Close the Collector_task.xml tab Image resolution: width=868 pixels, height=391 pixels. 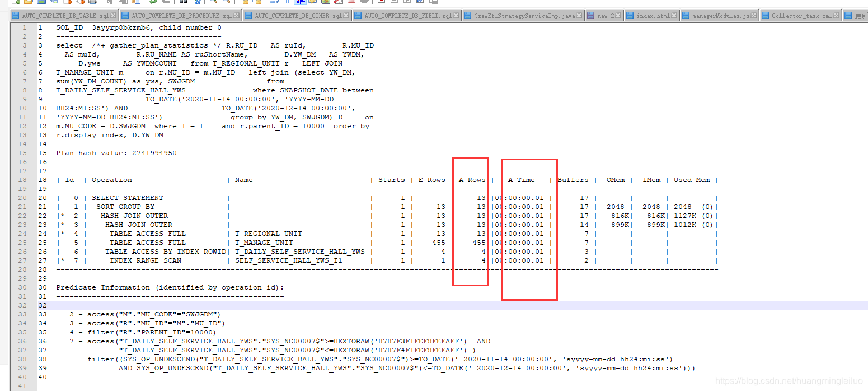(838, 16)
